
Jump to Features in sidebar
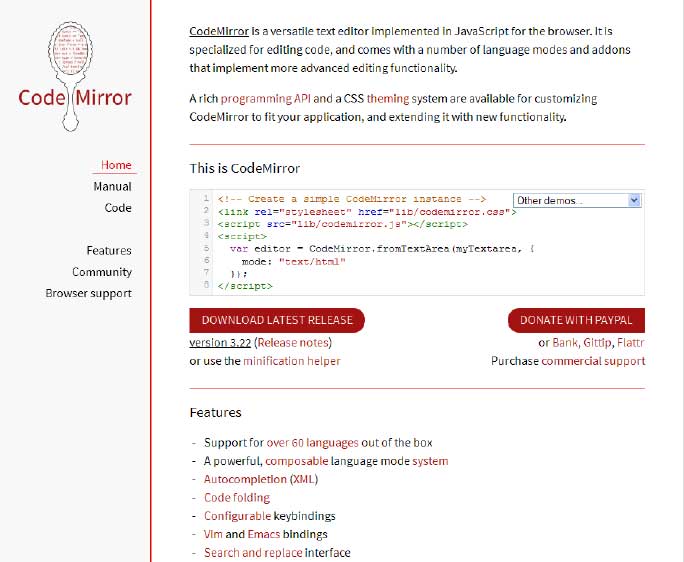tap(109, 250)
